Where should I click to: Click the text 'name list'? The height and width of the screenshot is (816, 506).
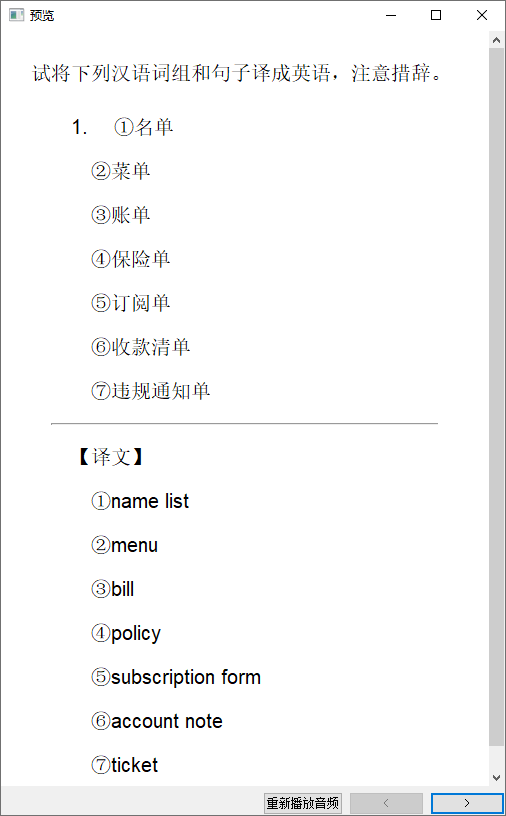pos(150,501)
